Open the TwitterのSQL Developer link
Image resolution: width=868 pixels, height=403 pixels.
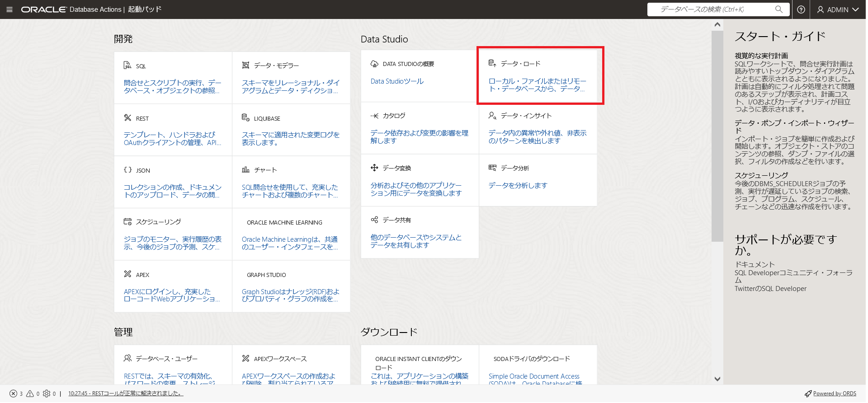[770, 288]
